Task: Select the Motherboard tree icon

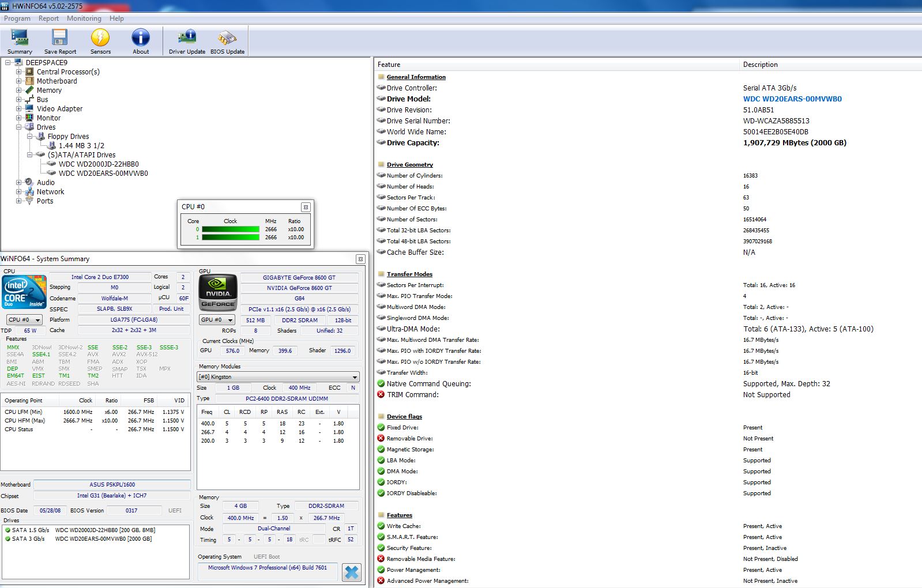Action: [x=29, y=81]
